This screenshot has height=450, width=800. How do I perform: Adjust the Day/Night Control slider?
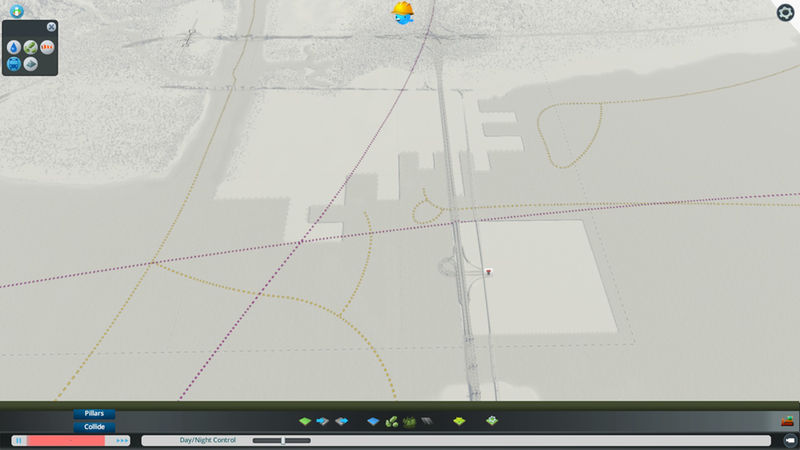pos(283,440)
